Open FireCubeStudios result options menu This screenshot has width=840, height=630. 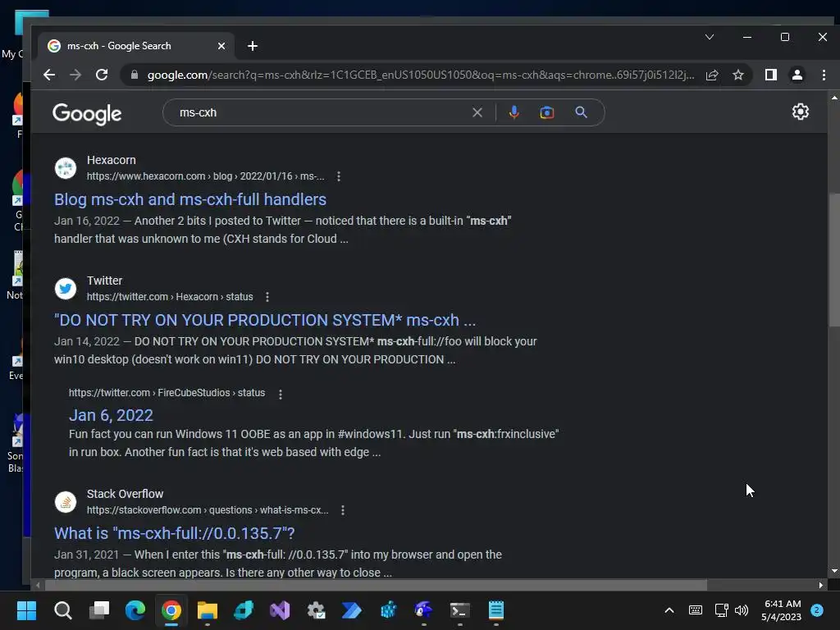click(x=281, y=395)
